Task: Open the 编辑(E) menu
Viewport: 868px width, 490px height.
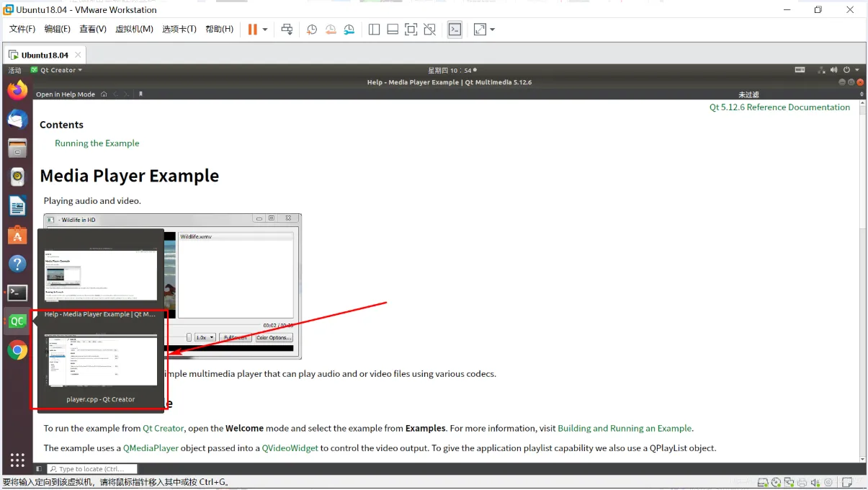Action: click(x=58, y=30)
